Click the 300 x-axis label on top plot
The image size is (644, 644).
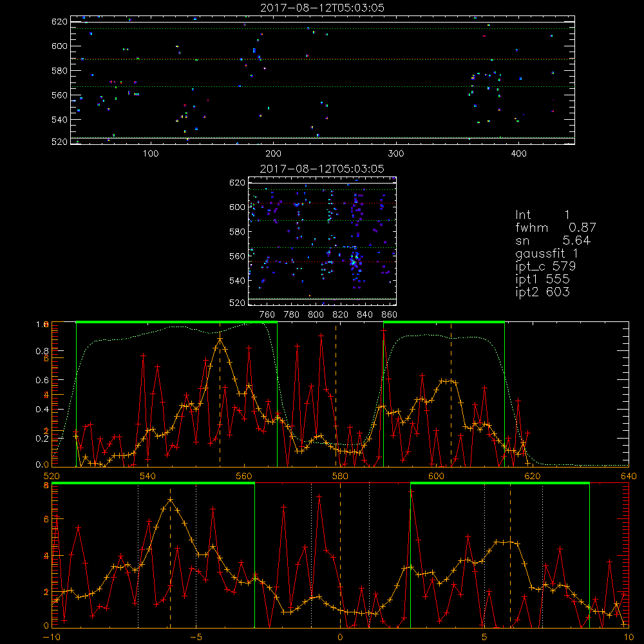[x=396, y=154]
